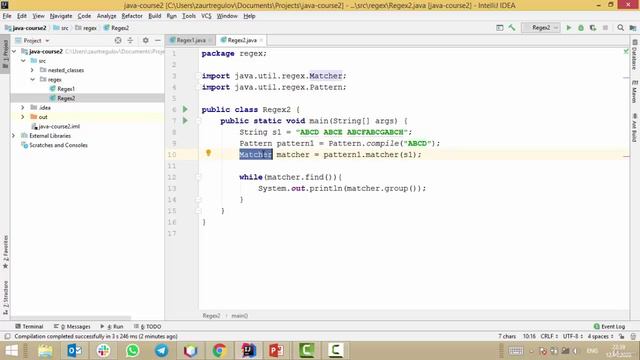Build project with the hammer icon
640x360 pixels.
512,28
